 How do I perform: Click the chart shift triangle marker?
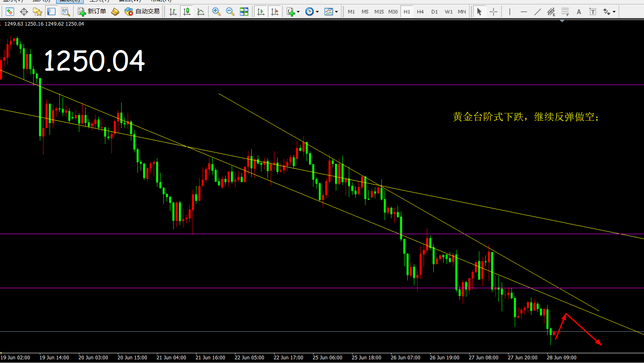tap(562, 21)
